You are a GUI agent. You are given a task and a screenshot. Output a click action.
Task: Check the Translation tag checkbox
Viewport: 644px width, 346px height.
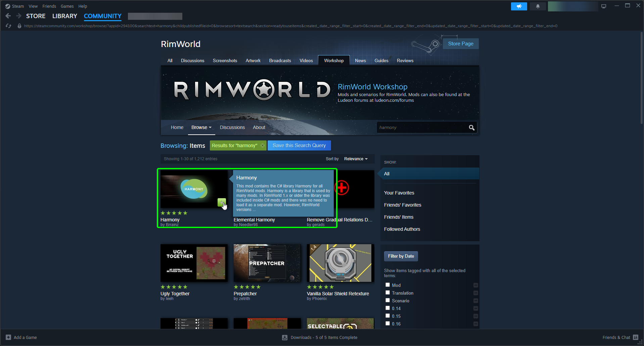coord(387,293)
